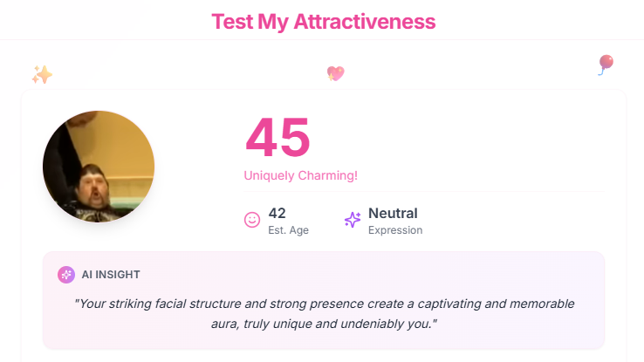Click the large pink score number 45
644x362 pixels.
click(x=277, y=137)
